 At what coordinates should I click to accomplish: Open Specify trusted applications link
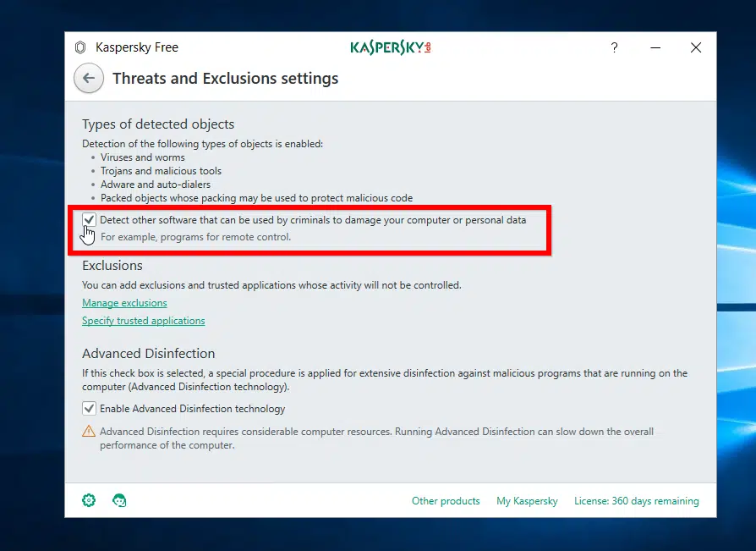(x=143, y=321)
